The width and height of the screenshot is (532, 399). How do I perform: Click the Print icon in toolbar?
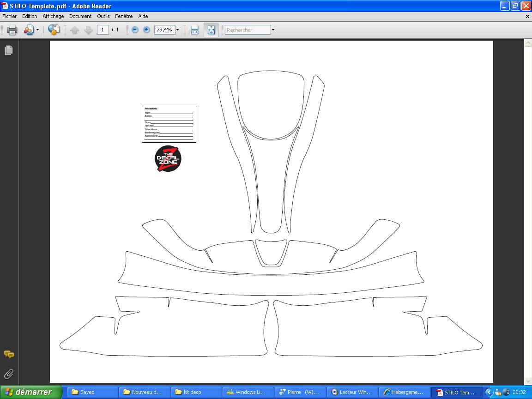click(12, 30)
